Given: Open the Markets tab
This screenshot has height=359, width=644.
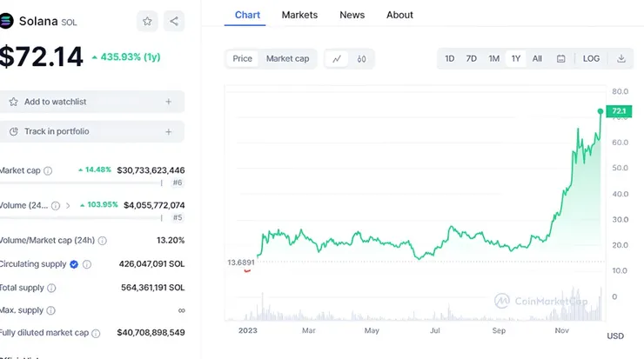Looking at the screenshot, I should (x=299, y=15).
